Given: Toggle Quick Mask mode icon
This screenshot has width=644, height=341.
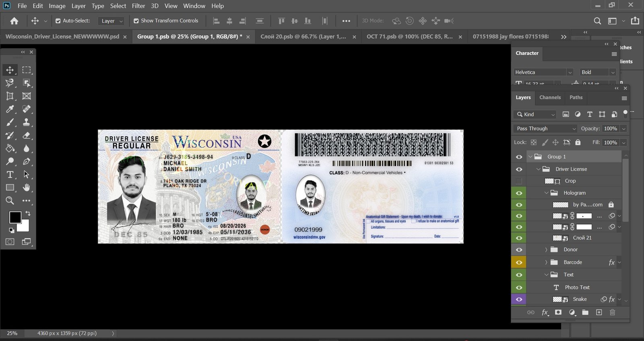Looking at the screenshot, I should tap(10, 242).
